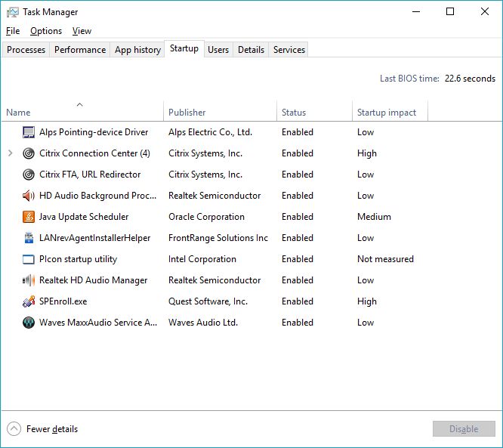
Task: Click the FrontRange Solutions Inc publisher cell
Action: pos(218,238)
